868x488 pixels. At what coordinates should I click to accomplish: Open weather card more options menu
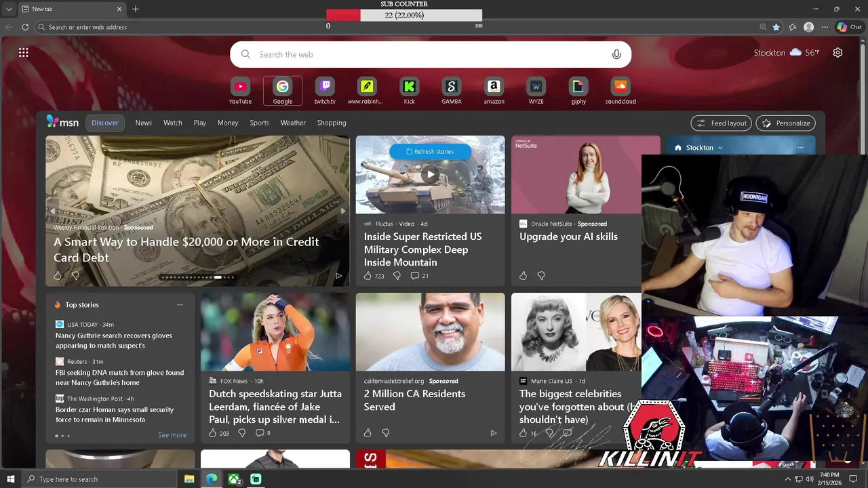(x=801, y=148)
